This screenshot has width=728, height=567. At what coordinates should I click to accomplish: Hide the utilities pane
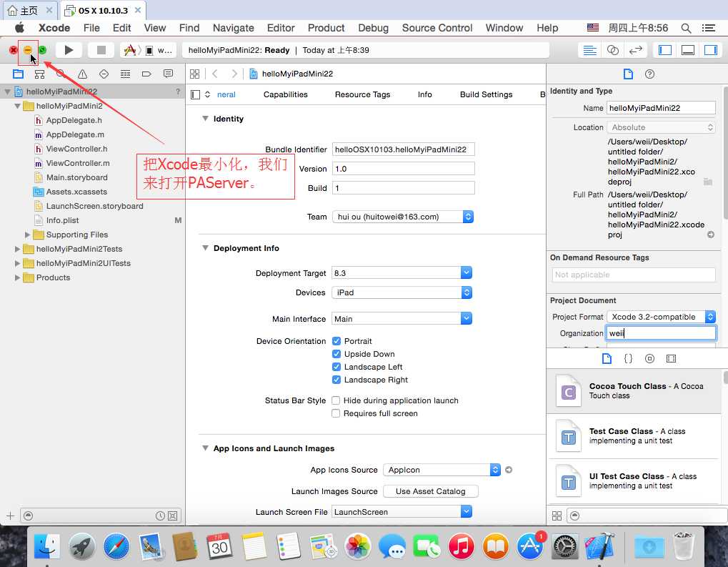pos(710,50)
